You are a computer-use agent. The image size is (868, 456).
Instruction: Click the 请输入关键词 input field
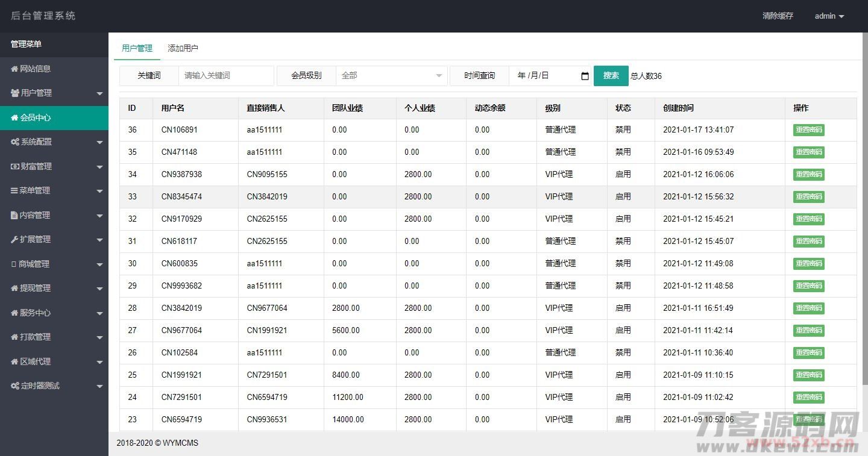click(x=226, y=76)
